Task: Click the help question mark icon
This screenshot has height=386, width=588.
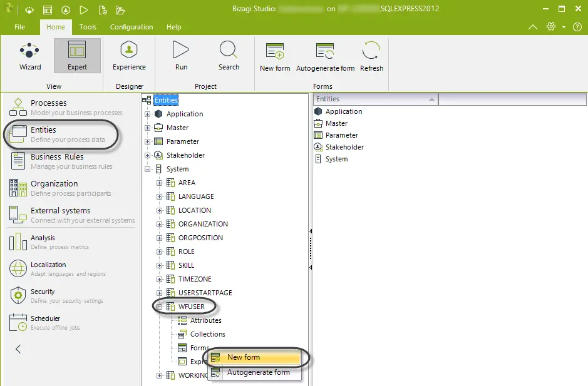Action: coord(577,27)
